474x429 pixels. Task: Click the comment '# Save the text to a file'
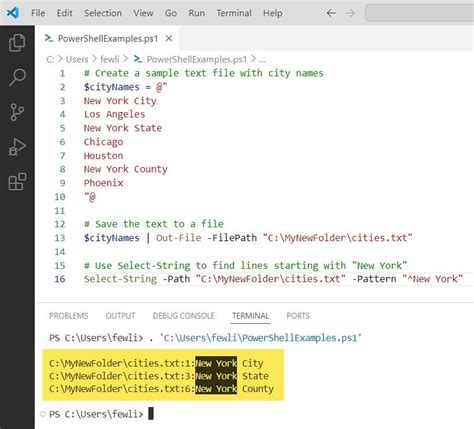point(154,224)
